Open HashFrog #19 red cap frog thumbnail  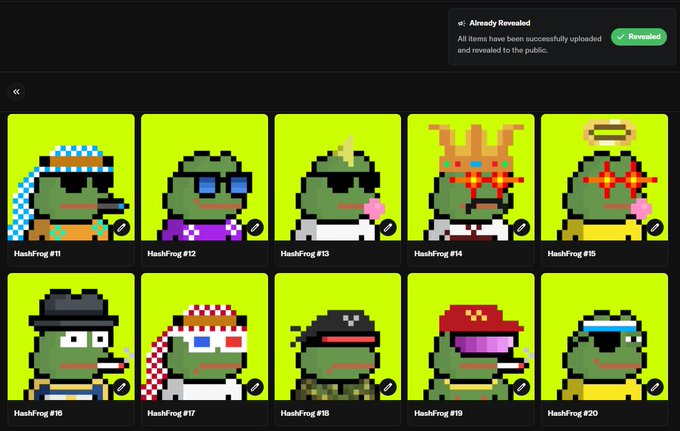click(471, 336)
